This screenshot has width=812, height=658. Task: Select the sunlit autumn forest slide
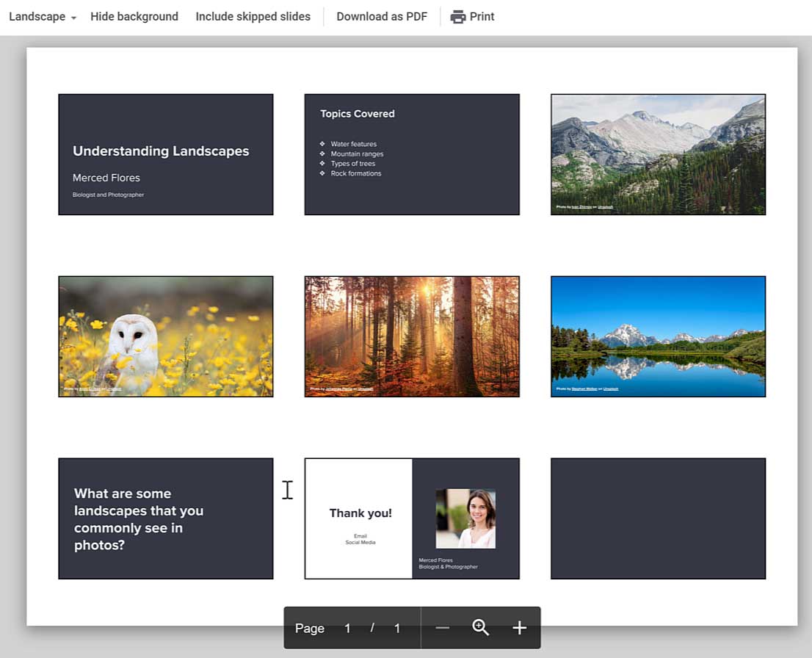click(412, 336)
